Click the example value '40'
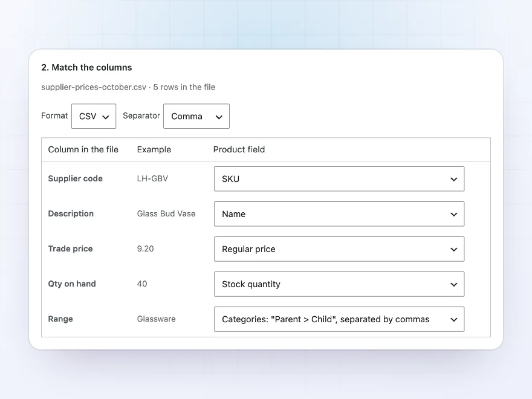532x399 pixels. tap(142, 284)
